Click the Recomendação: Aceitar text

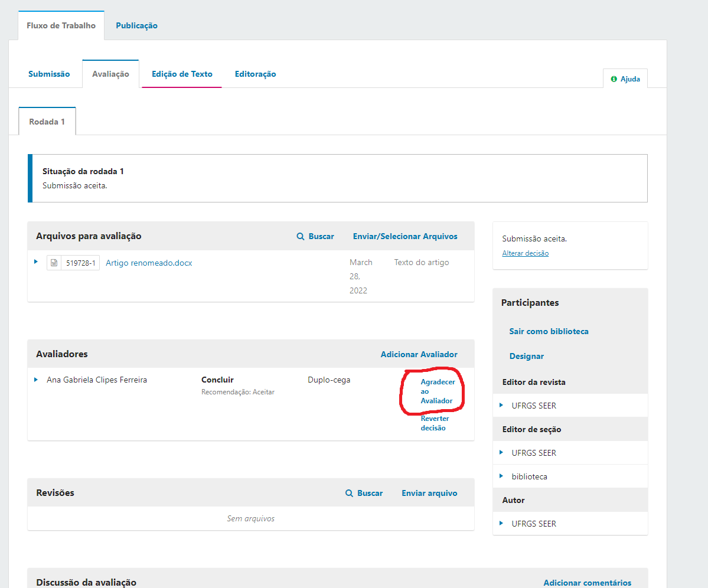238,392
